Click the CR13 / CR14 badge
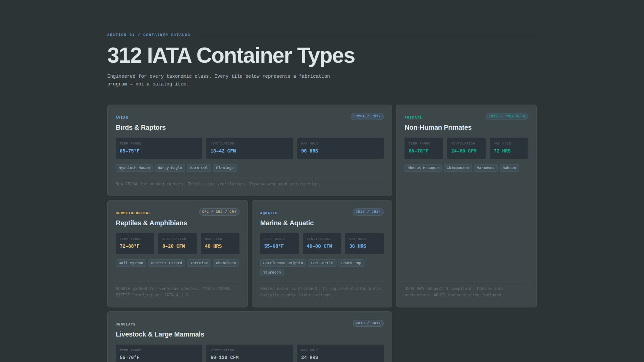The image size is (644, 362). (x=368, y=212)
